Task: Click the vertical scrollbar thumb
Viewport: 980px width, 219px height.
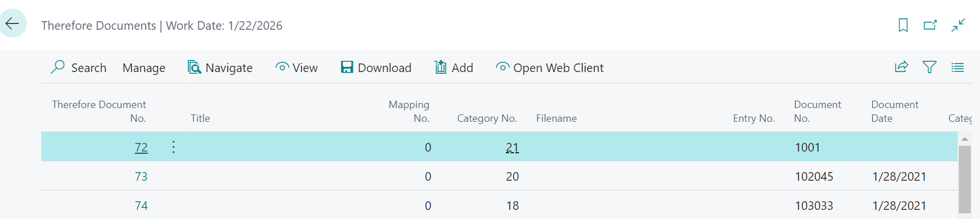Action: 965,179
